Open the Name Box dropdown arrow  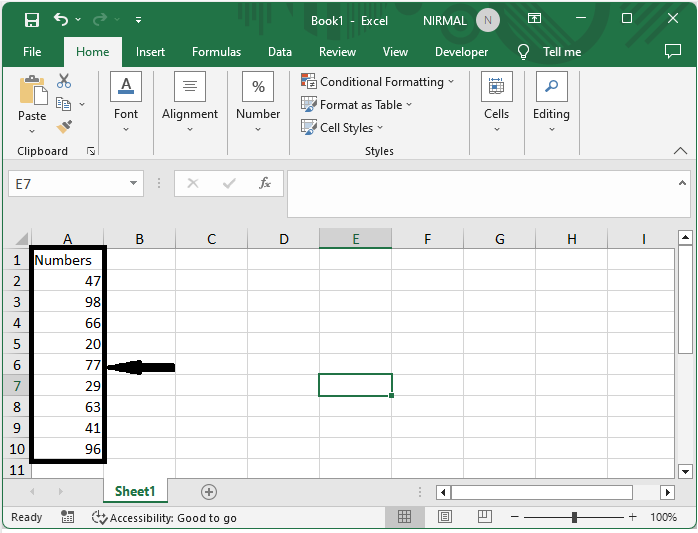click(x=133, y=183)
